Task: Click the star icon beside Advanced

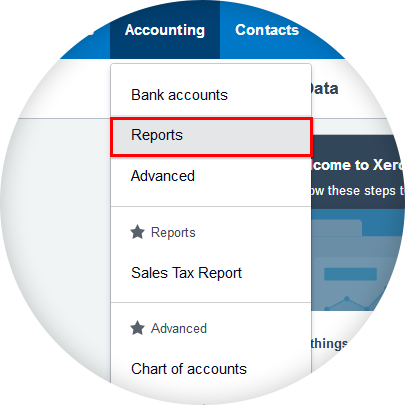Action: (x=137, y=328)
